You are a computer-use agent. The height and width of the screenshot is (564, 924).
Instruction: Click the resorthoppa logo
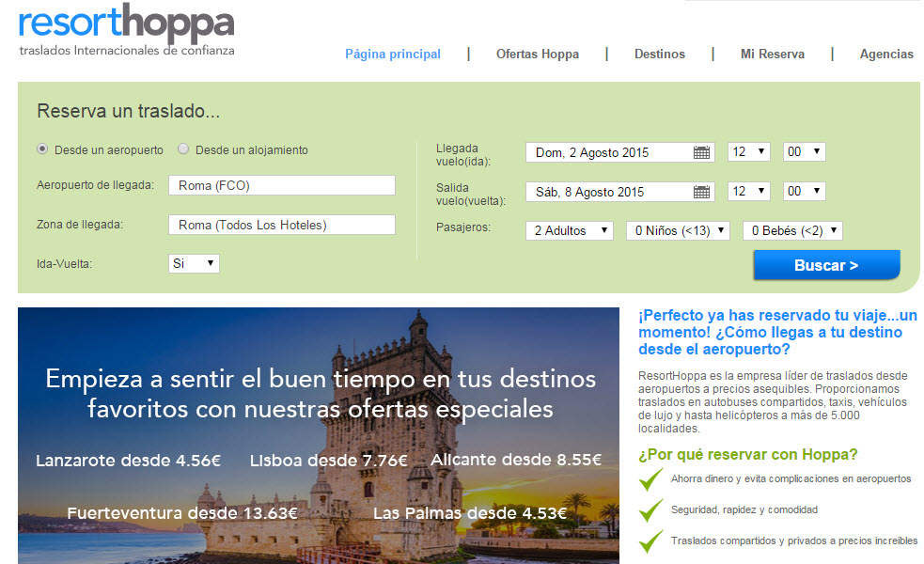pyautogui.click(x=126, y=28)
